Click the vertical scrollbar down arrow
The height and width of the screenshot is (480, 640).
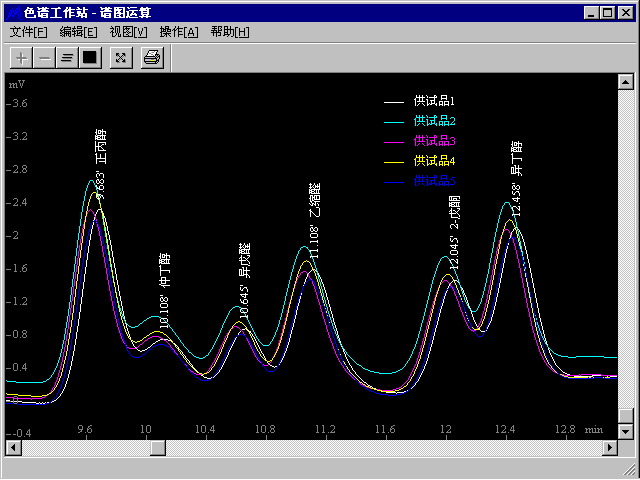point(625,431)
